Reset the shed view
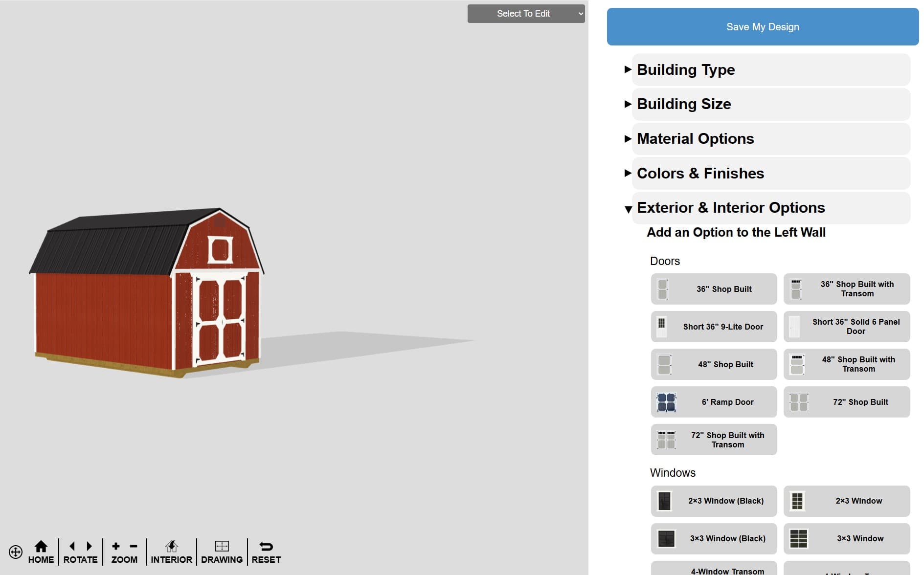The image size is (924, 575). (x=266, y=552)
